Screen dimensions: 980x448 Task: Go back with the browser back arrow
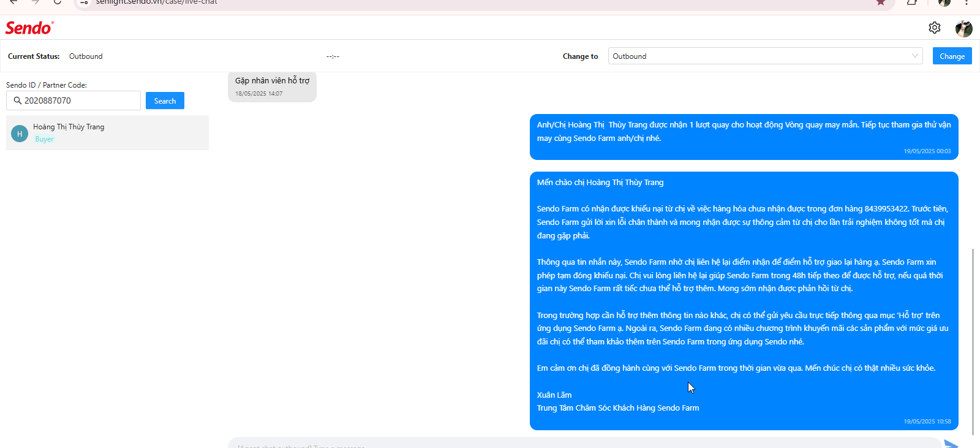pyautogui.click(x=13, y=2)
